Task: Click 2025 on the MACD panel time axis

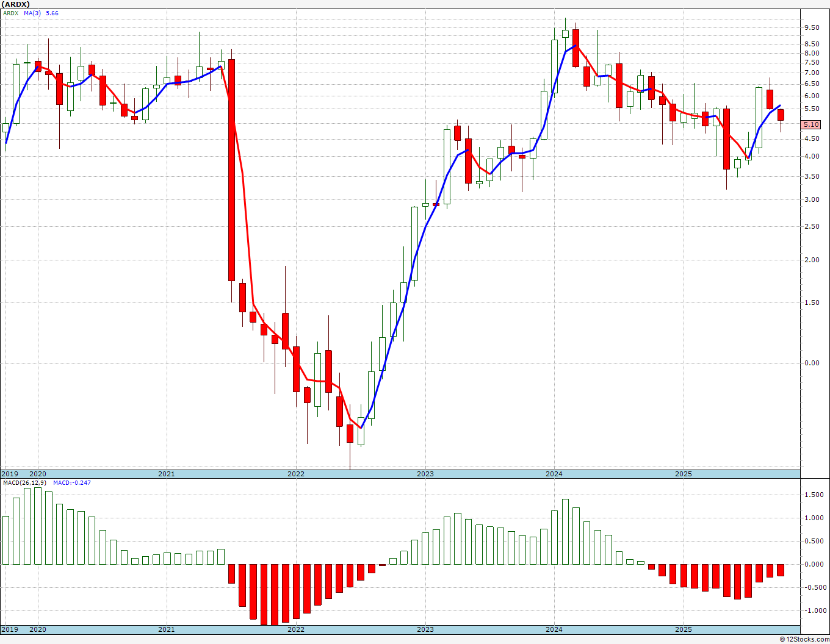Action: (x=684, y=629)
